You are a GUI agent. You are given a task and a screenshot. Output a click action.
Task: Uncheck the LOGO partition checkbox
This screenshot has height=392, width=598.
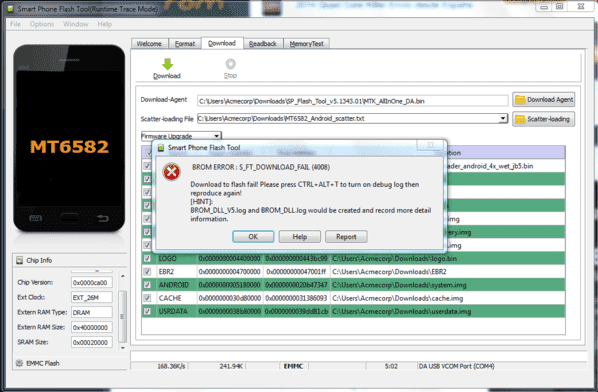click(x=147, y=259)
